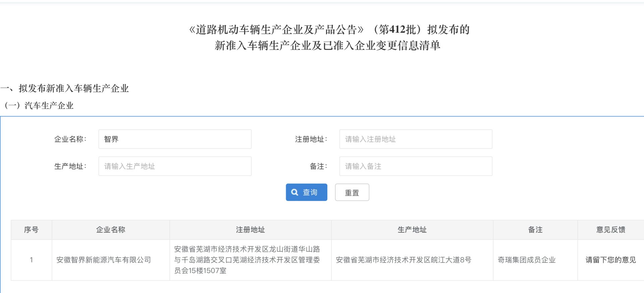Click the 注册地址 input field
The width and height of the screenshot is (644, 293).
[x=416, y=139]
